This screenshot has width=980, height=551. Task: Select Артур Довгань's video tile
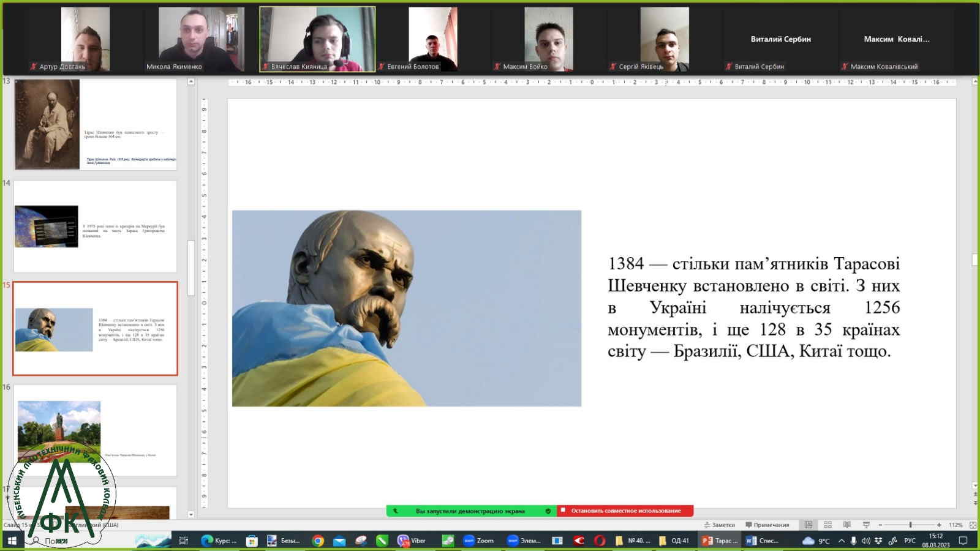(85, 39)
